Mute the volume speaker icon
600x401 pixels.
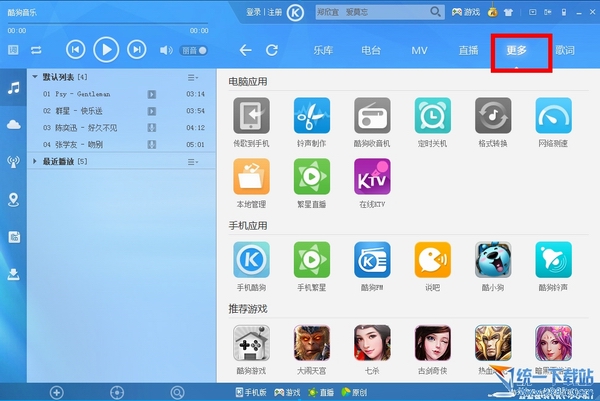166,50
